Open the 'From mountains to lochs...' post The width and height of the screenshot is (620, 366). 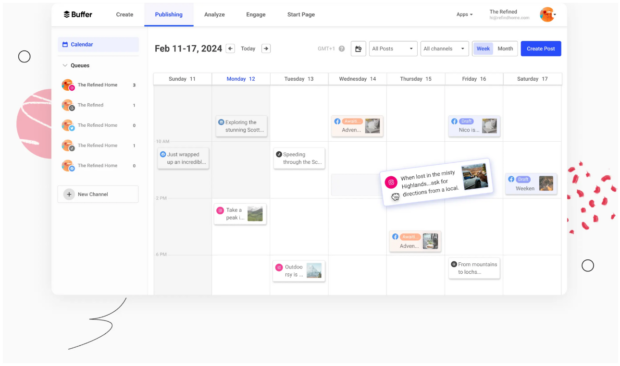[474, 268]
